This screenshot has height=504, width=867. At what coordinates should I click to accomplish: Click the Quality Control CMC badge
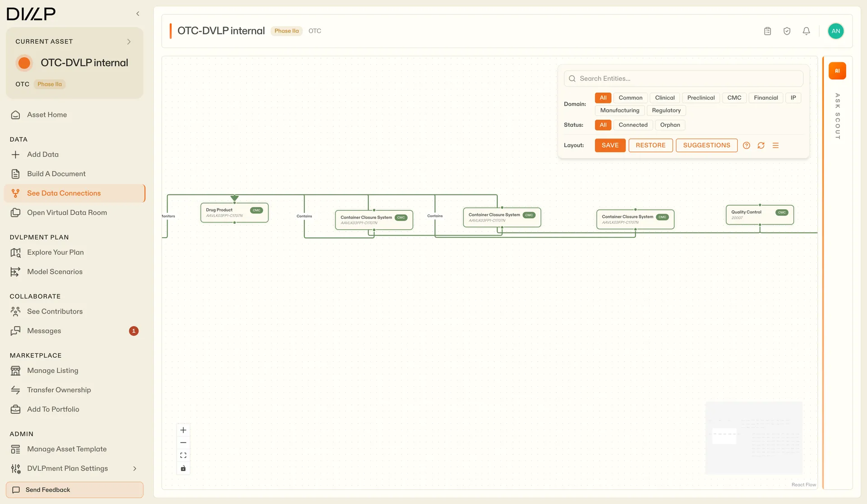(782, 213)
